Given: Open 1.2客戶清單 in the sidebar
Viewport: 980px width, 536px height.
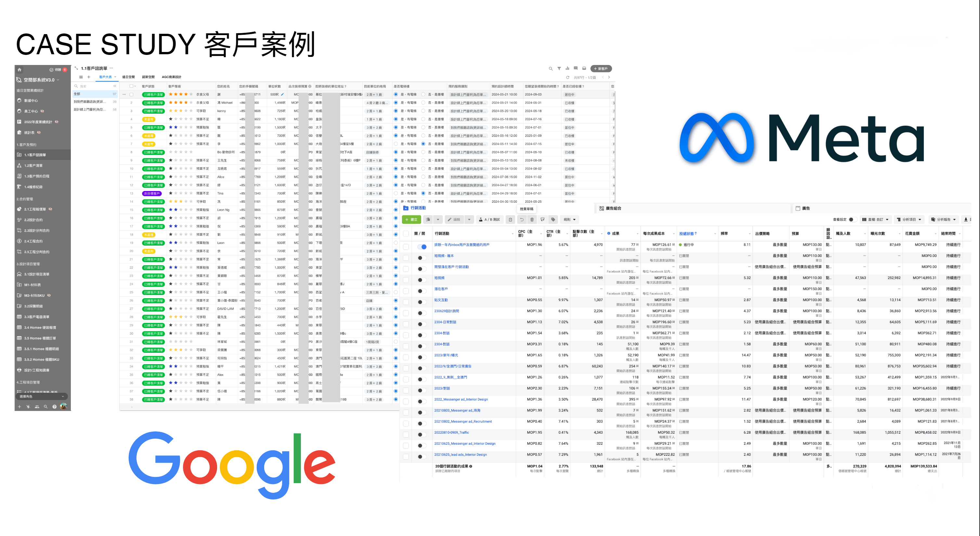Looking at the screenshot, I should [x=33, y=165].
